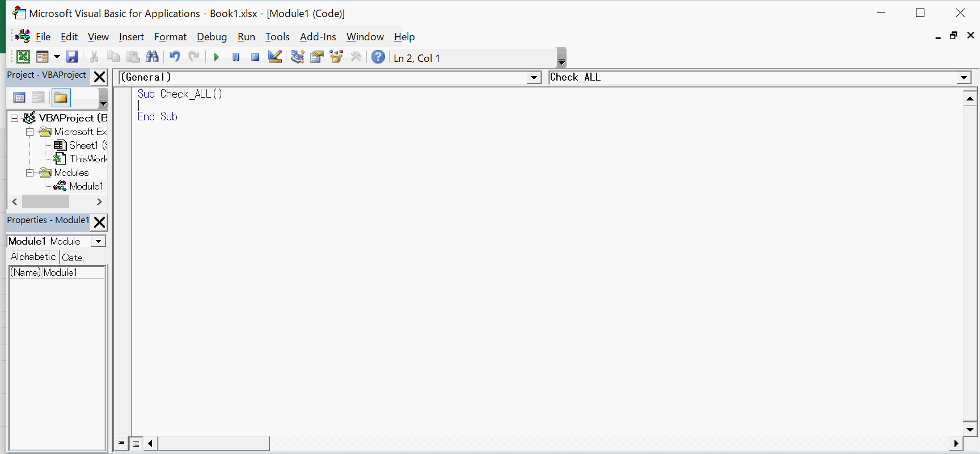
Task: Click View Code icon in Project panel
Action: [19, 98]
